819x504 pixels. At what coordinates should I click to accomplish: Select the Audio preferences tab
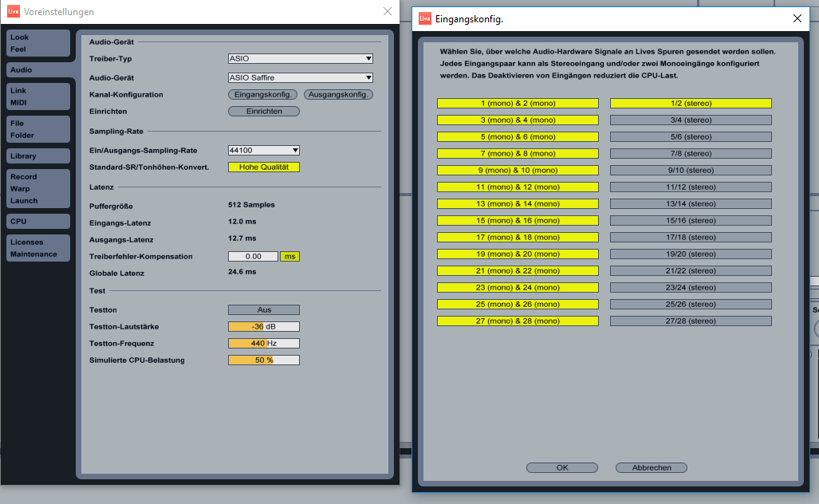click(x=38, y=69)
